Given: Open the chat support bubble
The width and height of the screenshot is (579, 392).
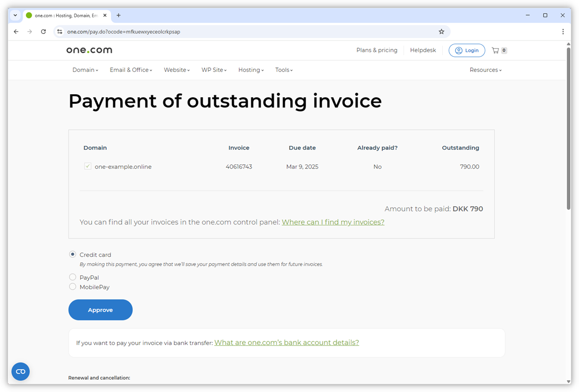Looking at the screenshot, I should [x=20, y=371].
